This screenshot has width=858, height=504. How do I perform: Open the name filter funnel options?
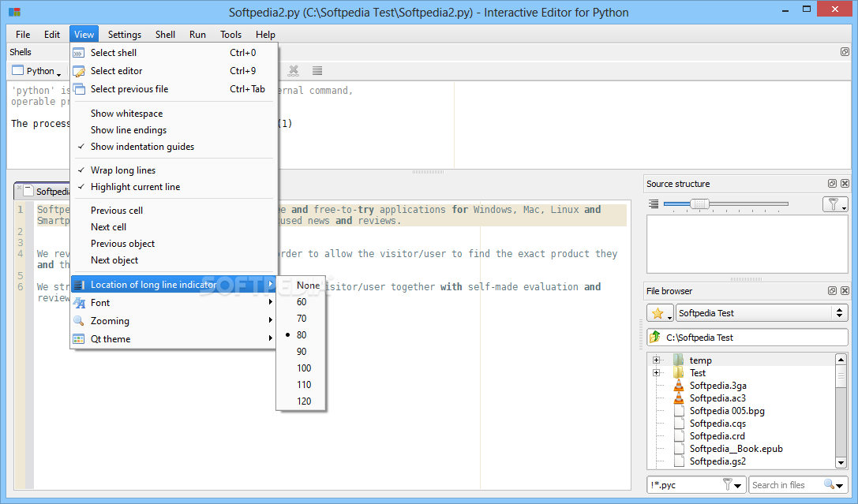[732, 485]
